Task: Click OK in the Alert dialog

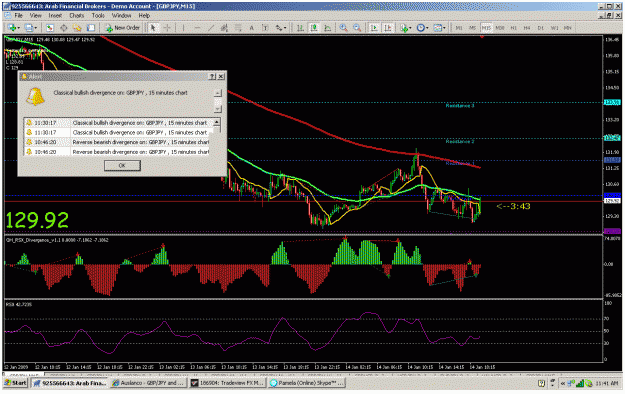Action: (x=122, y=165)
